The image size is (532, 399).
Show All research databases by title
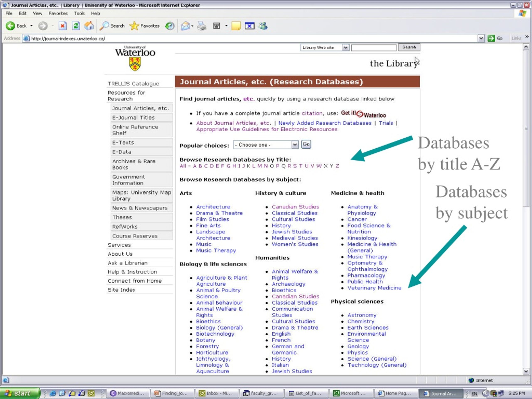tap(183, 166)
